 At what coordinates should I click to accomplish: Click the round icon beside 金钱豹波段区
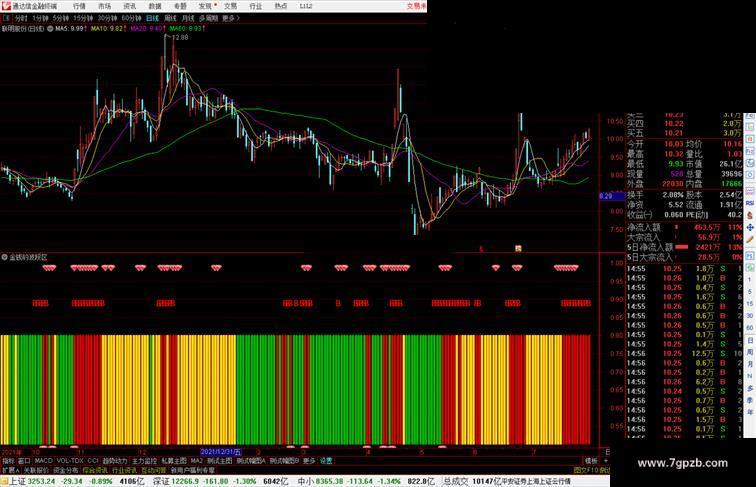(4, 257)
